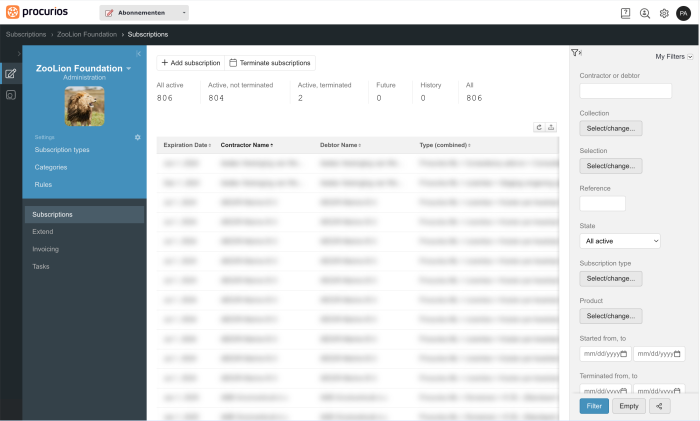
Task: Show History subscriptions tab
Action: 431,92
